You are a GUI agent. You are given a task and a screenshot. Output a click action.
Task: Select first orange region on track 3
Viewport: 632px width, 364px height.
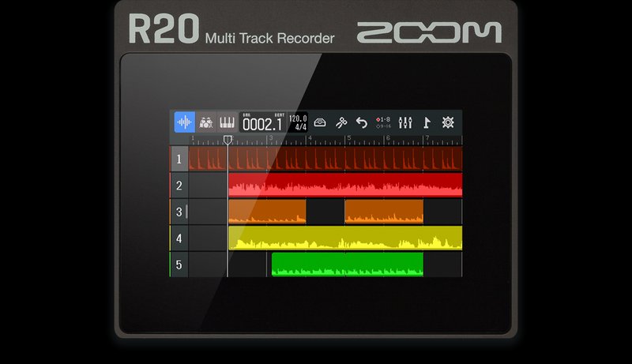267,212
